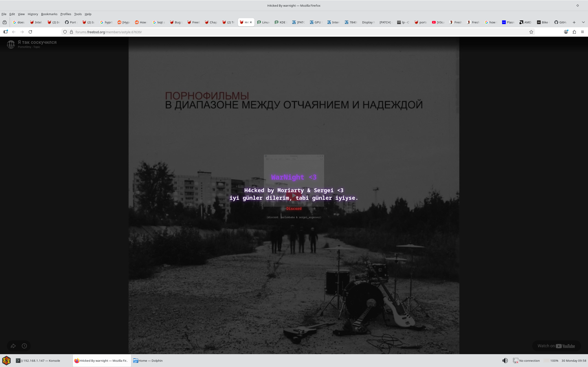Click the volume speaker tray icon

click(505, 360)
